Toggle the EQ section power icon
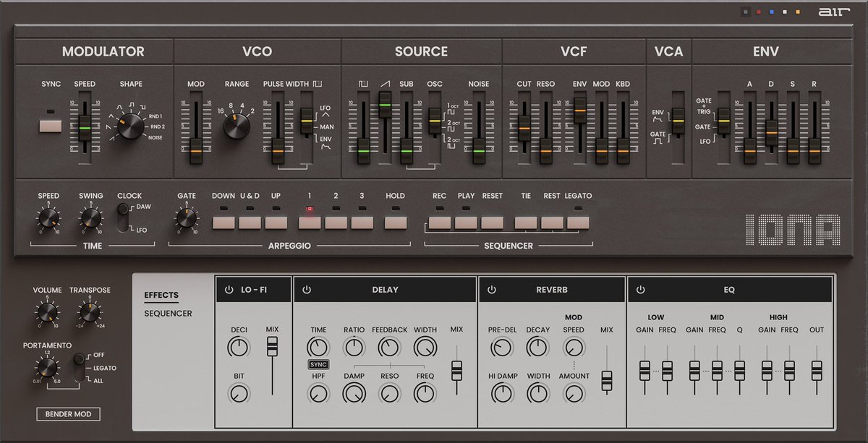This screenshot has width=868, height=443. (x=639, y=288)
